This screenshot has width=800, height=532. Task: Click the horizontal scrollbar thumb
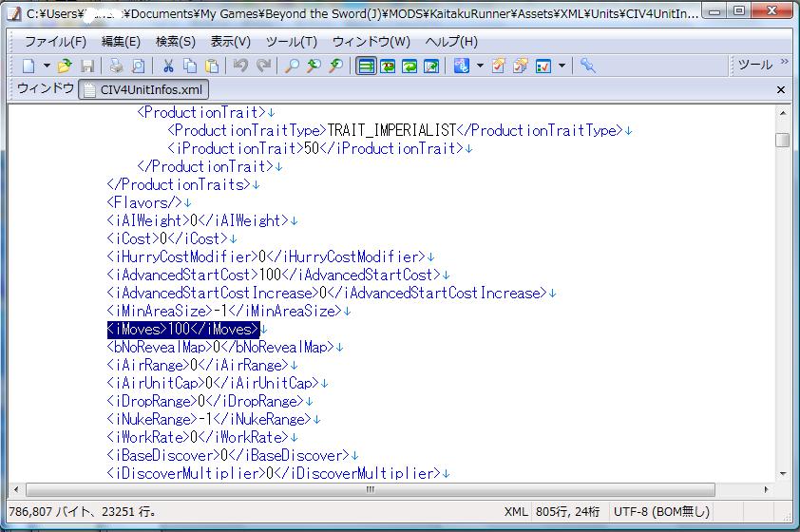point(371,489)
